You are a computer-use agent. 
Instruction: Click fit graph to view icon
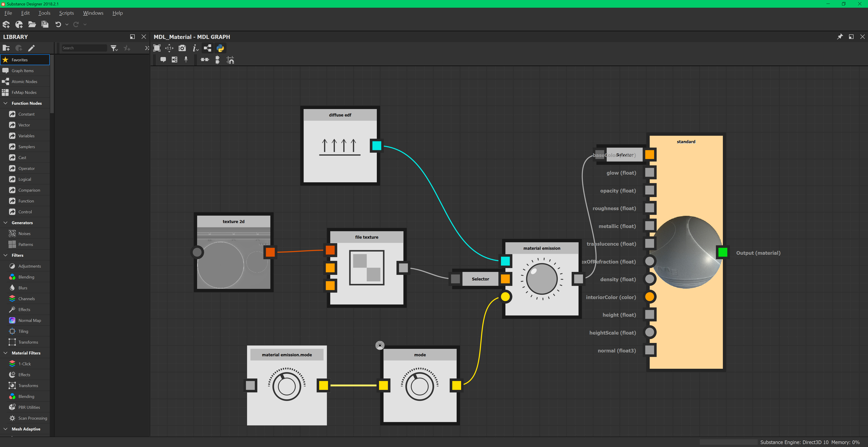157,48
